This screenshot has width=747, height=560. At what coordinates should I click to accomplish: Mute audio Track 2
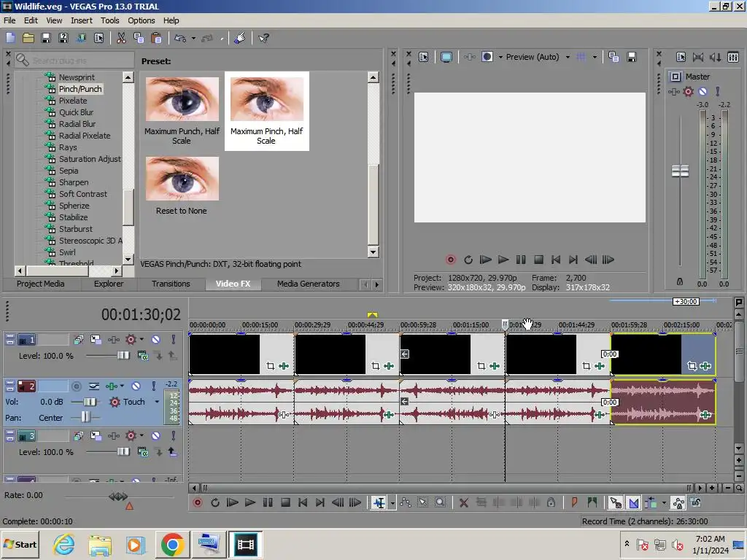(136, 386)
